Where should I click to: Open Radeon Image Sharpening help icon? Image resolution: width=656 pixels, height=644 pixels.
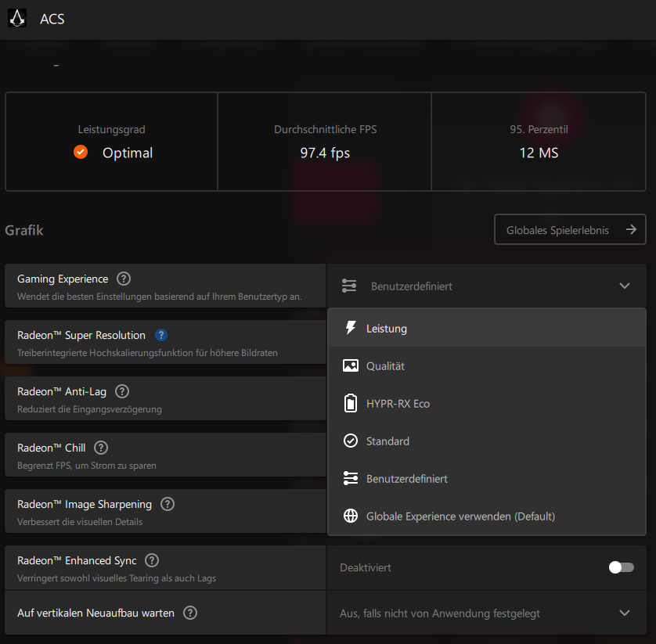pos(168,505)
